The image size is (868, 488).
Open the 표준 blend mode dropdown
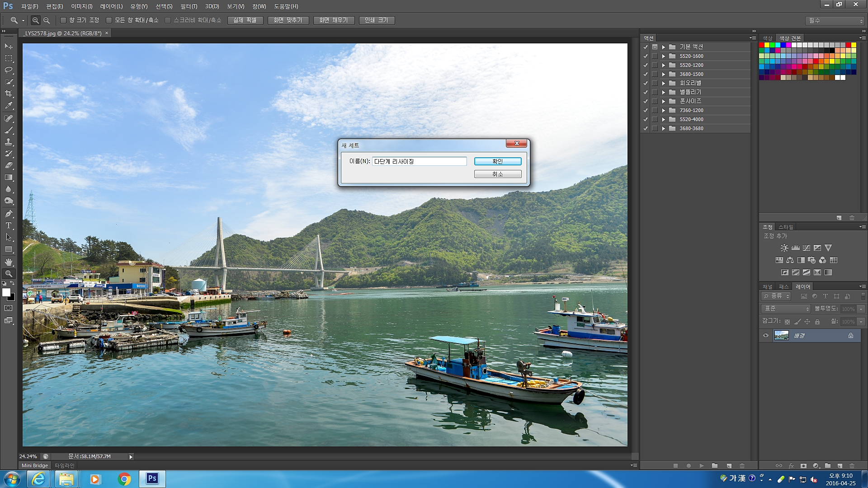(x=786, y=309)
